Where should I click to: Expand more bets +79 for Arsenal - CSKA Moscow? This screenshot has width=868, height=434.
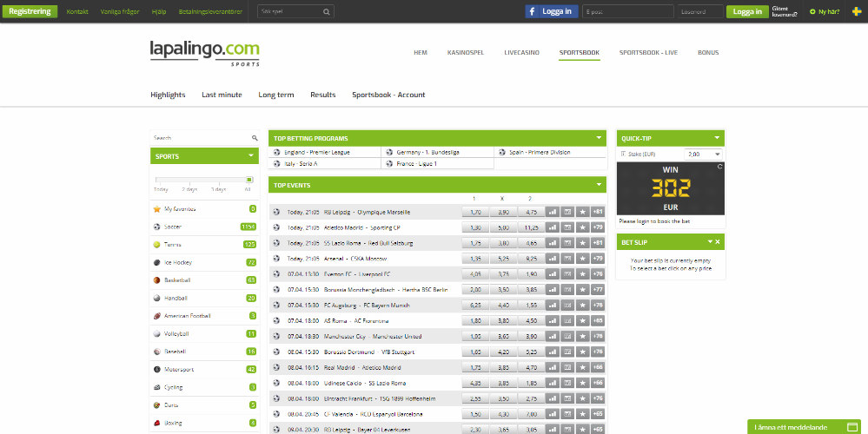click(597, 258)
